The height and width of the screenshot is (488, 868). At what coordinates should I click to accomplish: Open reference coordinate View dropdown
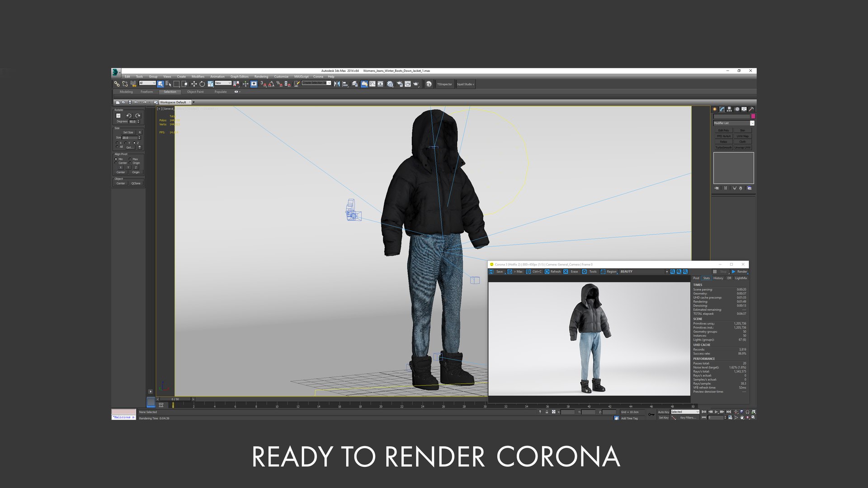[223, 83]
